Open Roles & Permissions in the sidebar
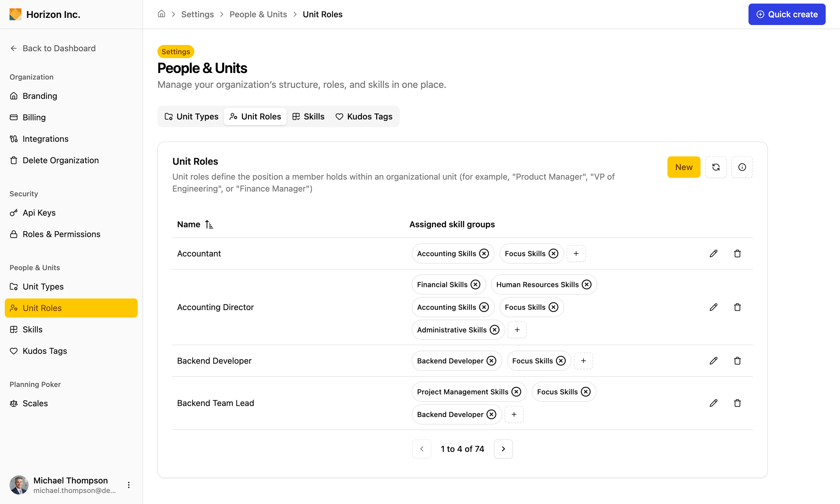This screenshot has width=840, height=504. 61,234
